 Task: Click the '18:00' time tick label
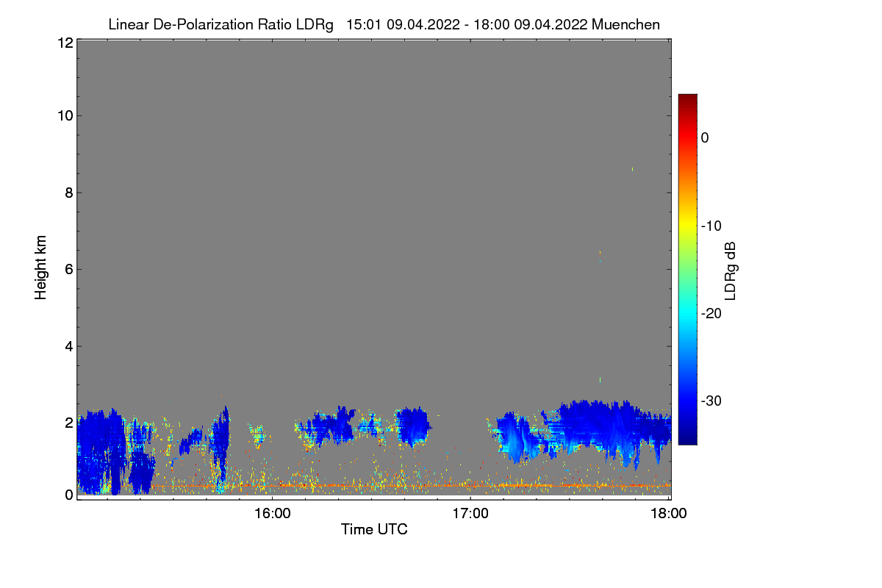tap(669, 514)
